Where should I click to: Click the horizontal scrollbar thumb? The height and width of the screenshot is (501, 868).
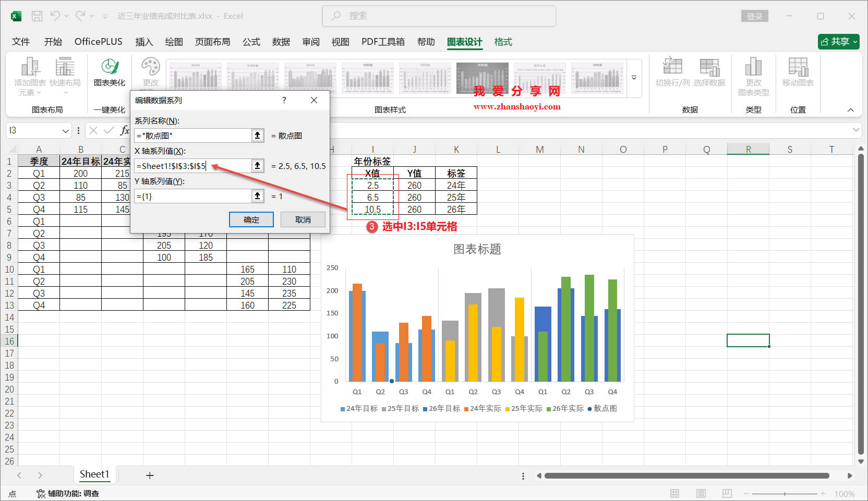coord(686,475)
